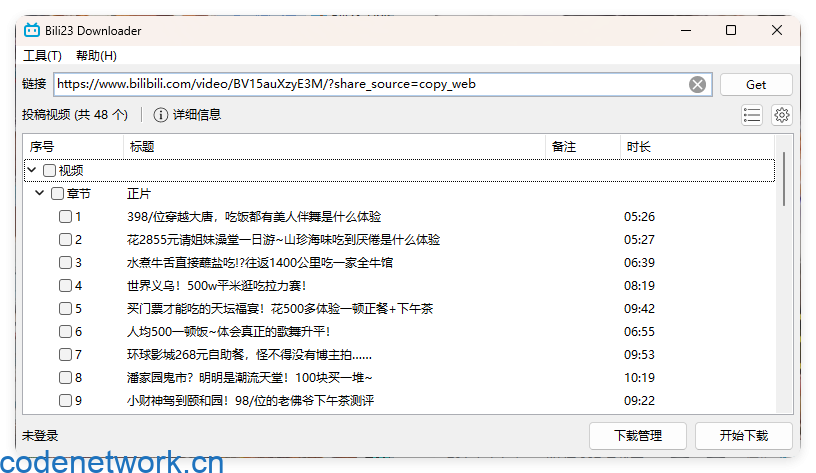The image size is (816, 473).
Task: Check episode 3 checkbox
Action: [x=66, y=262]
